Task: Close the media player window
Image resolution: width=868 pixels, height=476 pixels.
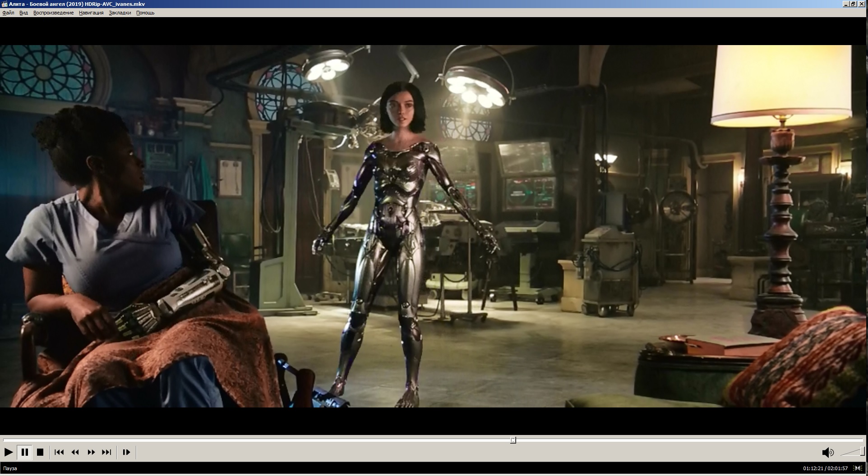Action: point(862,4)
